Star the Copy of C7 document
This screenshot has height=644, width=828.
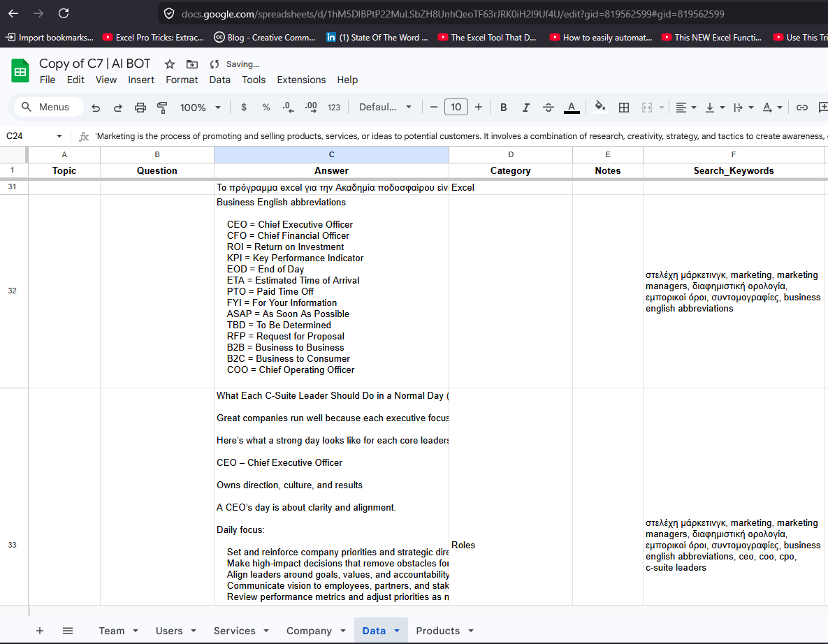click(170, 64)
